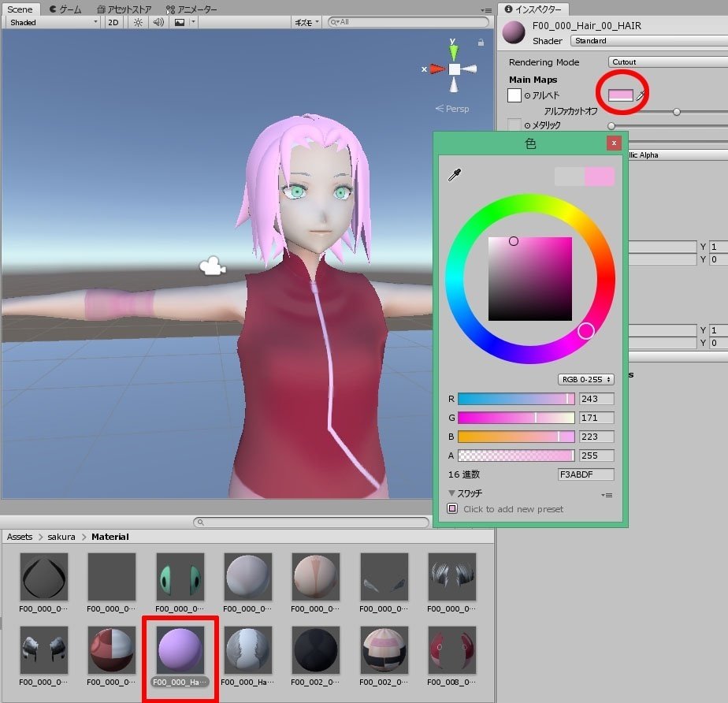Open metallic texture picker circle
Screen dimensions: 728x703
click(x=527, y=125)
